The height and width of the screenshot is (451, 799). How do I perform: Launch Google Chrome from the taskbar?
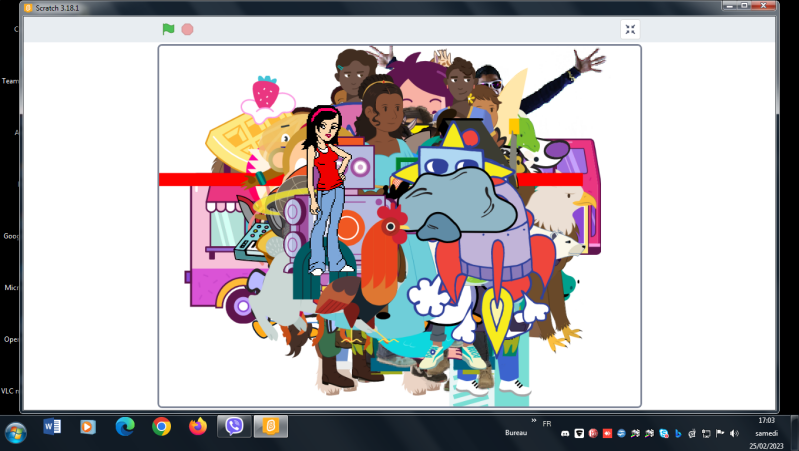(162, 427)
